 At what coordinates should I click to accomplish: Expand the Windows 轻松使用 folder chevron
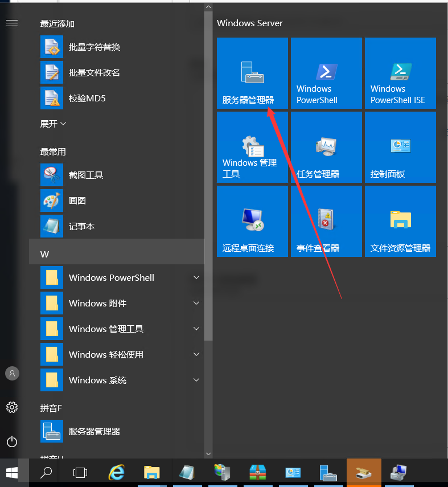pos(196,354)
